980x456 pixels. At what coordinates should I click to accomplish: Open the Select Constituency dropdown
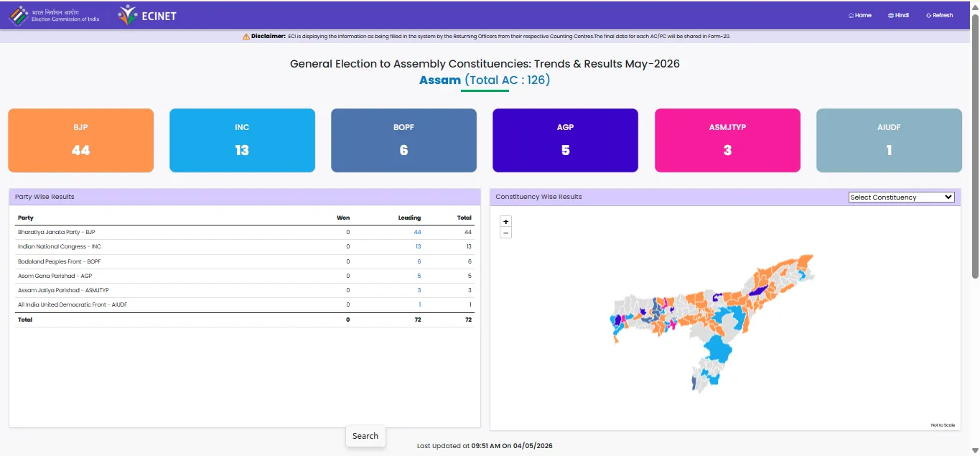[x=901, y=197]
